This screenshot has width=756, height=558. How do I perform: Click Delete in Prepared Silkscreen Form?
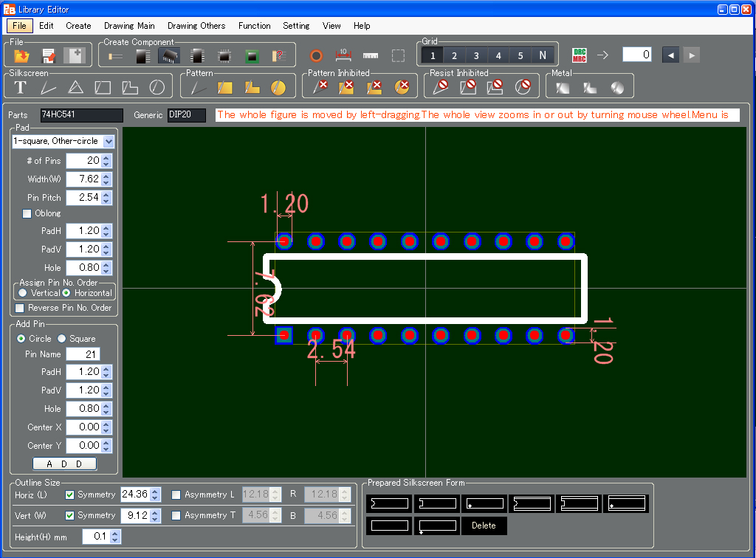(484, 526)
